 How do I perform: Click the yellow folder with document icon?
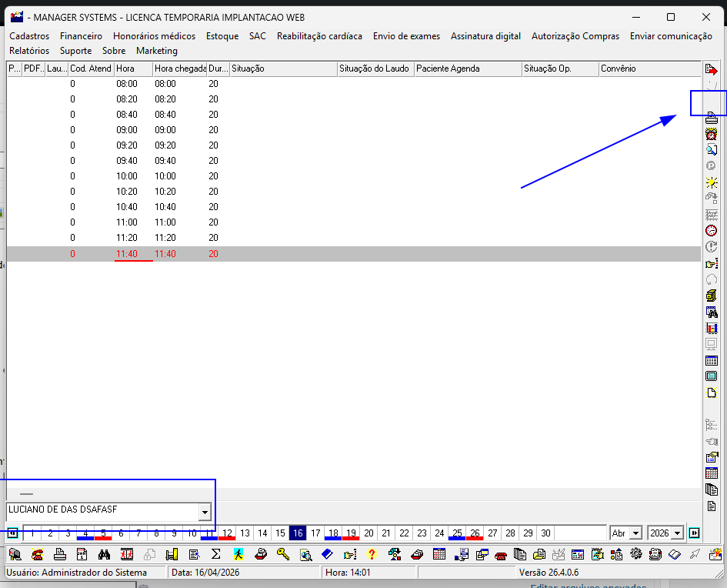tap(539, 554)
